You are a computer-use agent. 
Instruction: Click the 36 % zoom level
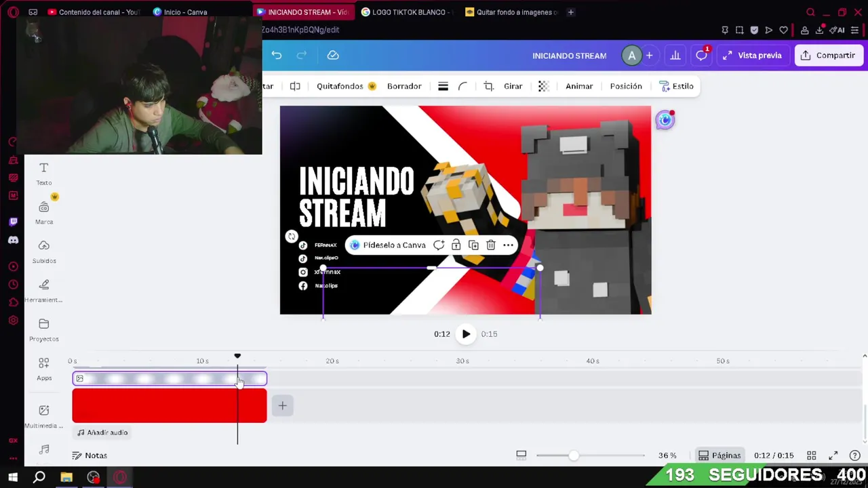coord(667,455)
